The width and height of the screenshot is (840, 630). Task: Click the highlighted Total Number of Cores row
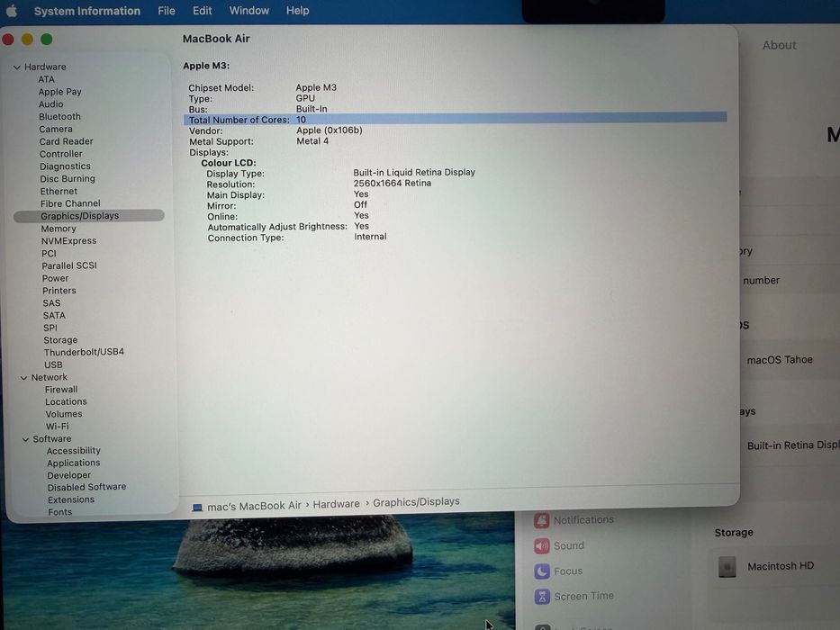click(456, 119)
